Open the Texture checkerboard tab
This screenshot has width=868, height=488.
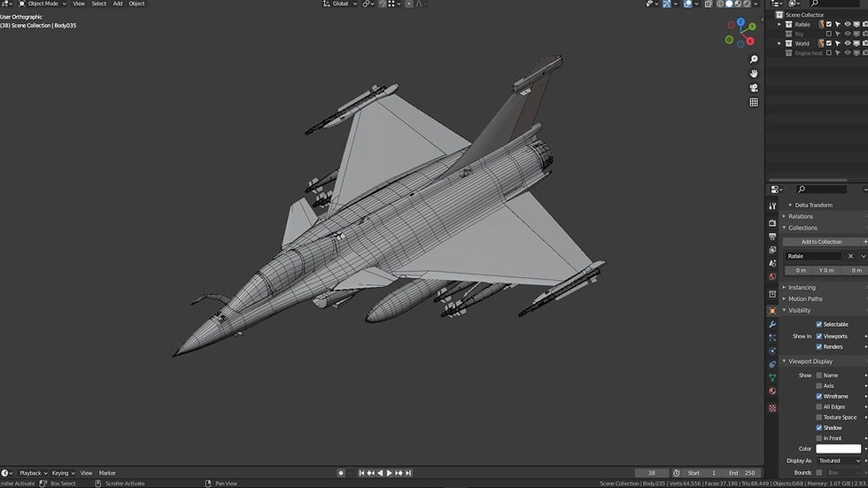pos(772,407)
